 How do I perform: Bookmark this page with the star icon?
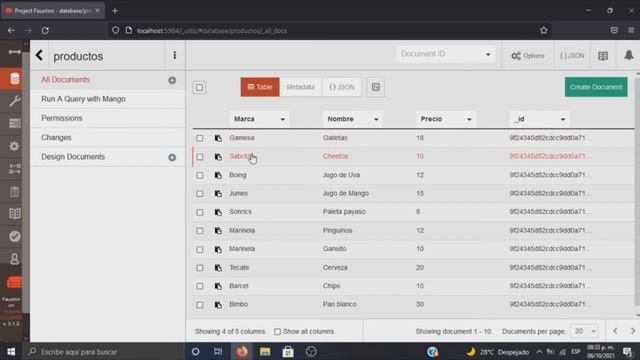click(x=543, y=30)
